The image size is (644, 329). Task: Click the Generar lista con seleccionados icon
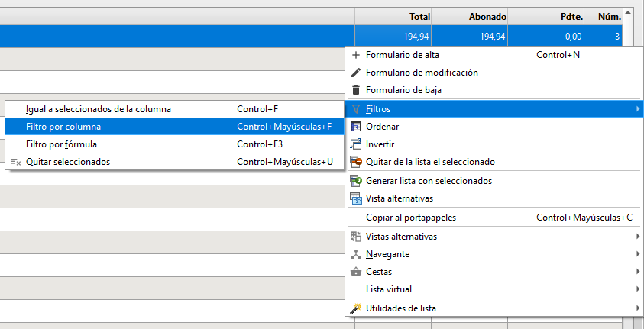[355, 181]
